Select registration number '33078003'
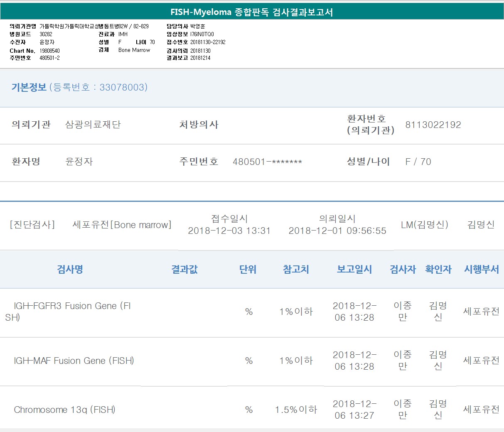This screenshot has width=504, height=432. [122, 87]
